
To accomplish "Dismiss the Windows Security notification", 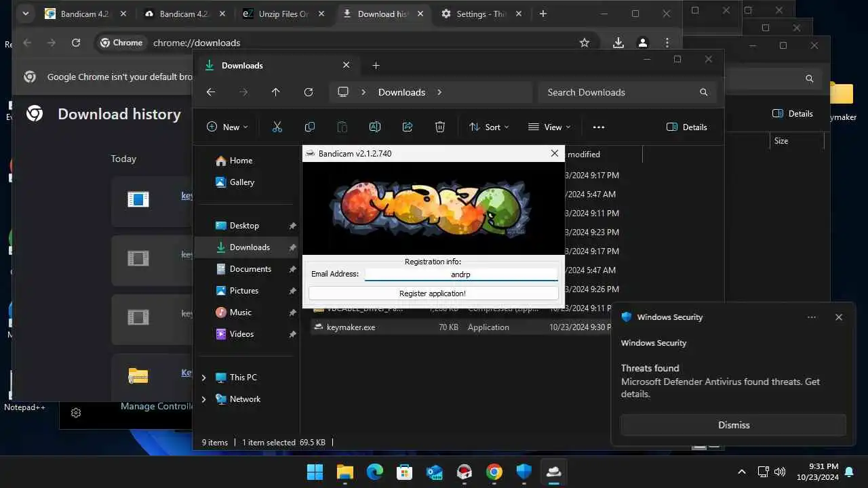I will click(733, 425).
